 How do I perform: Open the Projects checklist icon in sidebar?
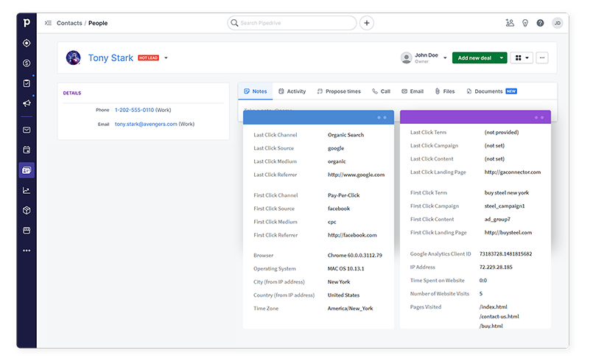27,83
